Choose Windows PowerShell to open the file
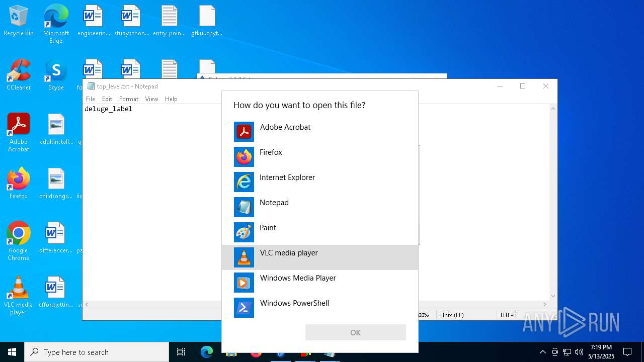 point(320,308)
